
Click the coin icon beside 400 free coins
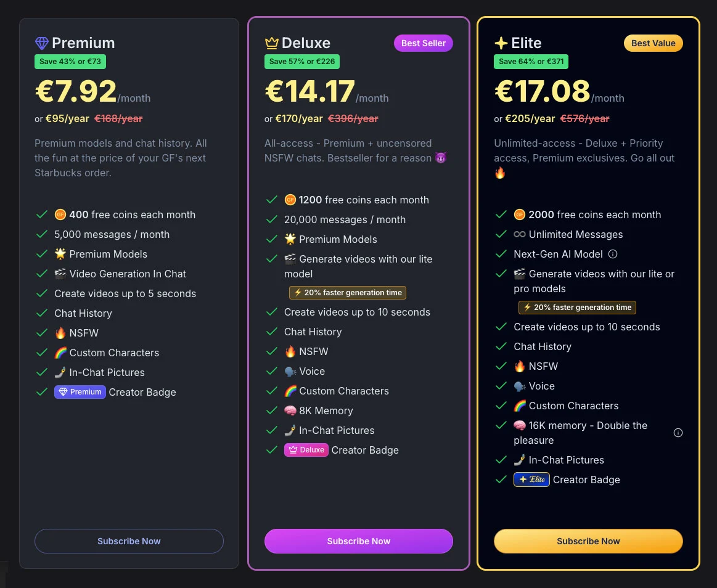[x=60, y=214]
